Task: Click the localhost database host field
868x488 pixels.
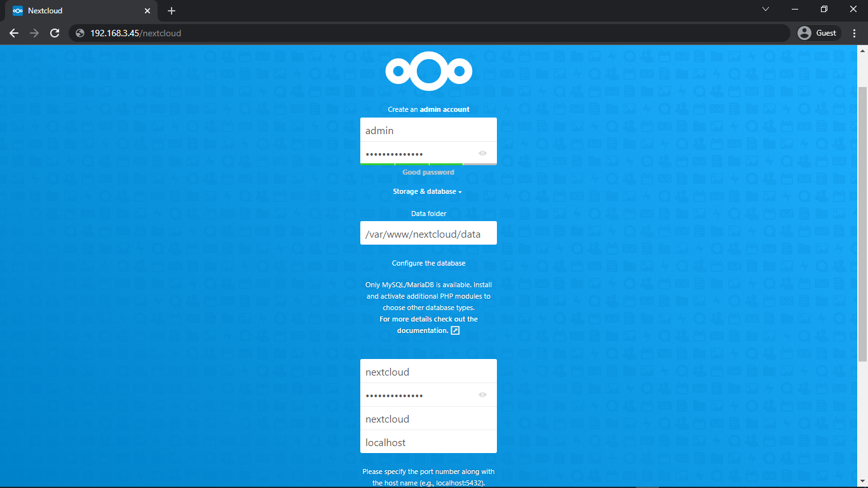Action: (x=428, y=442)
